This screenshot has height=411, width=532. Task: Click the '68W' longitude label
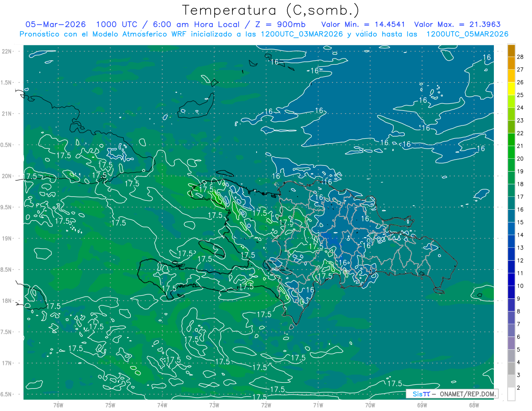coord(473,405)
